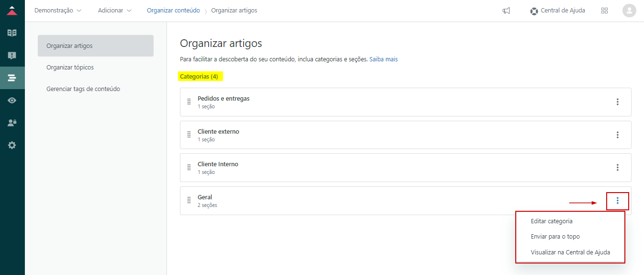644x275 pixels.
Task: Select Editar categoria from the menu
Action: [x=552, y=221]
